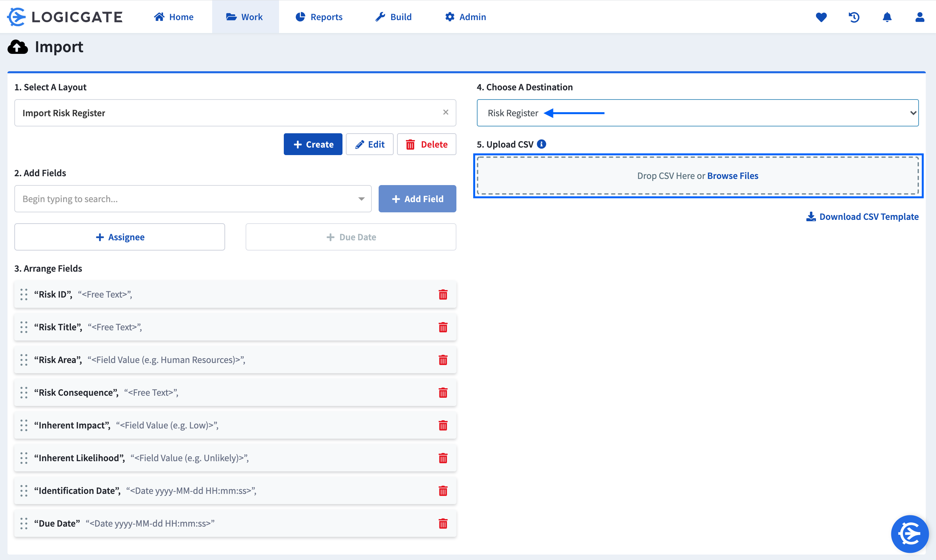Open the notifications bell
This screenshot has height=560, width=936.
tap(887, 17)
